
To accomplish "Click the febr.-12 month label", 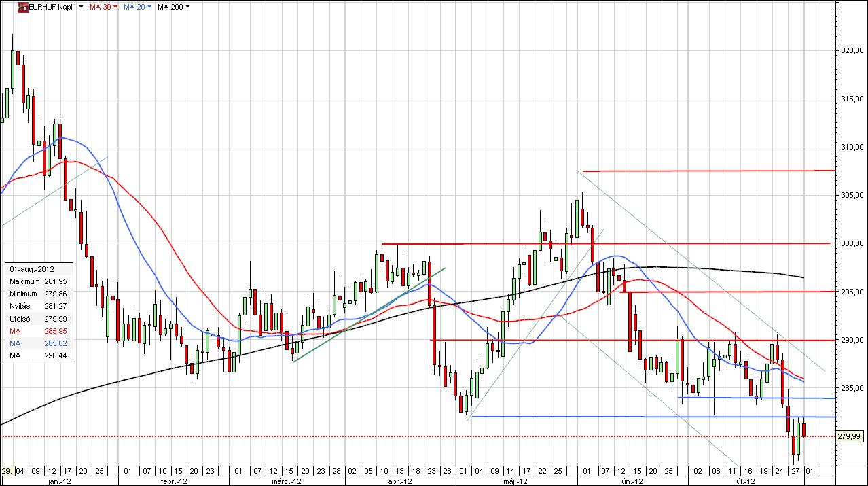I will point(173,481).
